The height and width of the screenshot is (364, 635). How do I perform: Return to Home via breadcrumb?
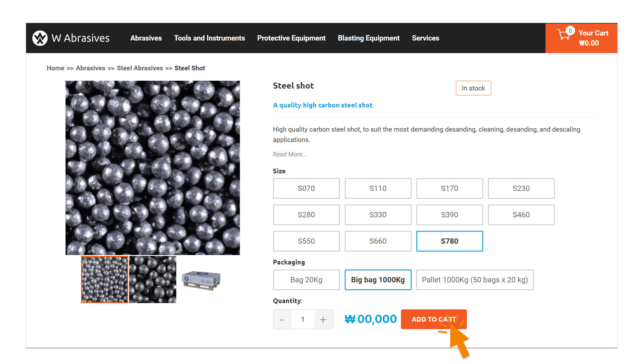pos(55,68)
